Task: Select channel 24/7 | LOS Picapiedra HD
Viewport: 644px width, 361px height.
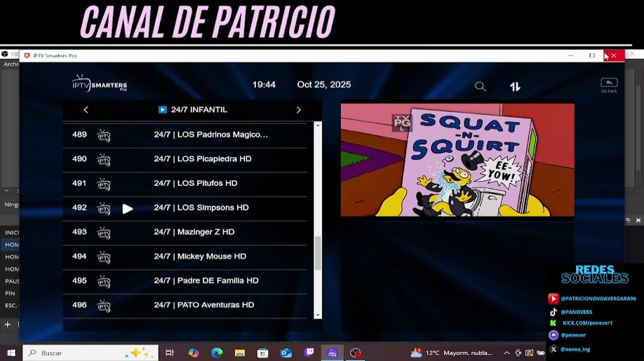Action: point(185,159)
